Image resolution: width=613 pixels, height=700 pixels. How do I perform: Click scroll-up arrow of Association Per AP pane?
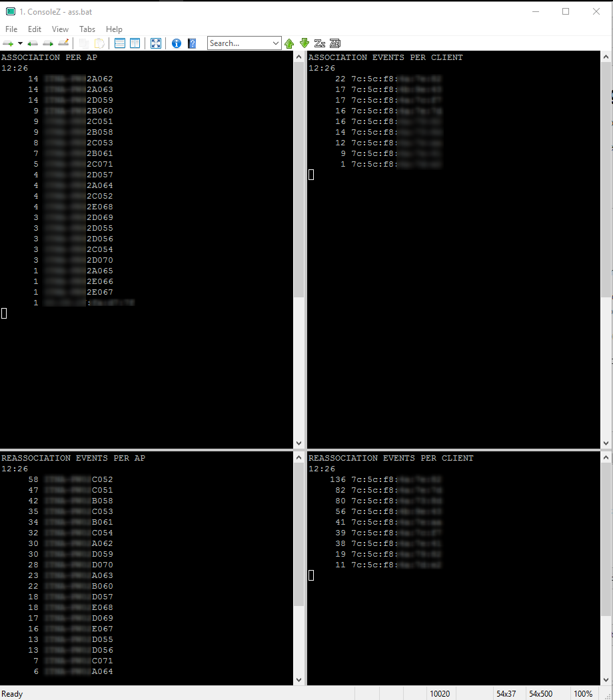point(299,57)
